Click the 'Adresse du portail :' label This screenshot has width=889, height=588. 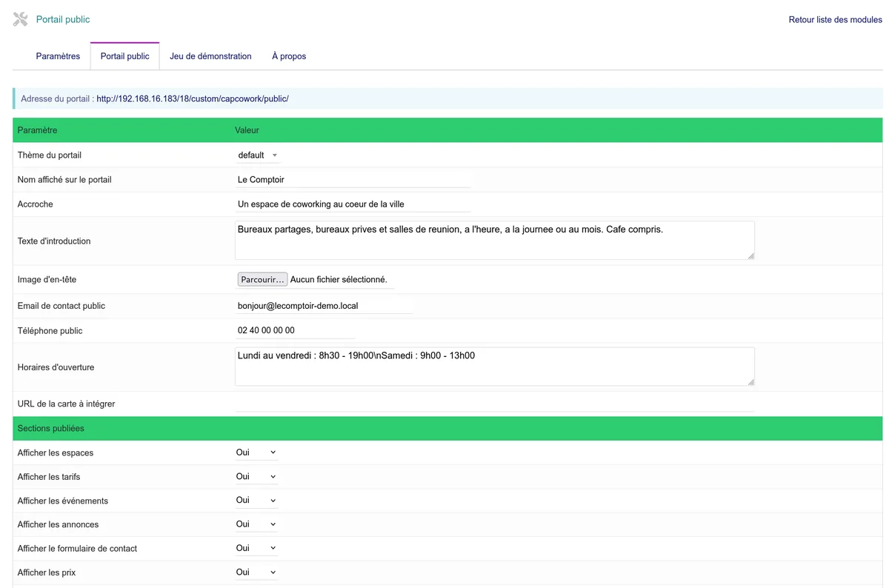click(57, 98)
